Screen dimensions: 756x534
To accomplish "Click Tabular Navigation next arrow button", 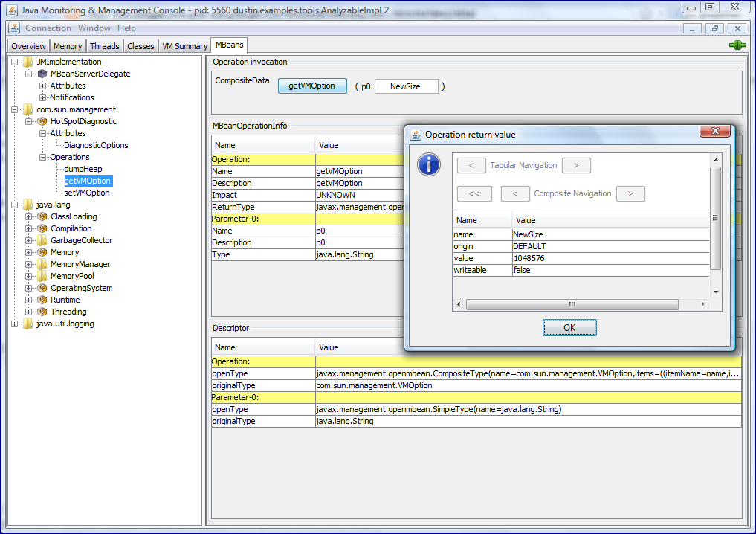I will [x=576, y=165].
